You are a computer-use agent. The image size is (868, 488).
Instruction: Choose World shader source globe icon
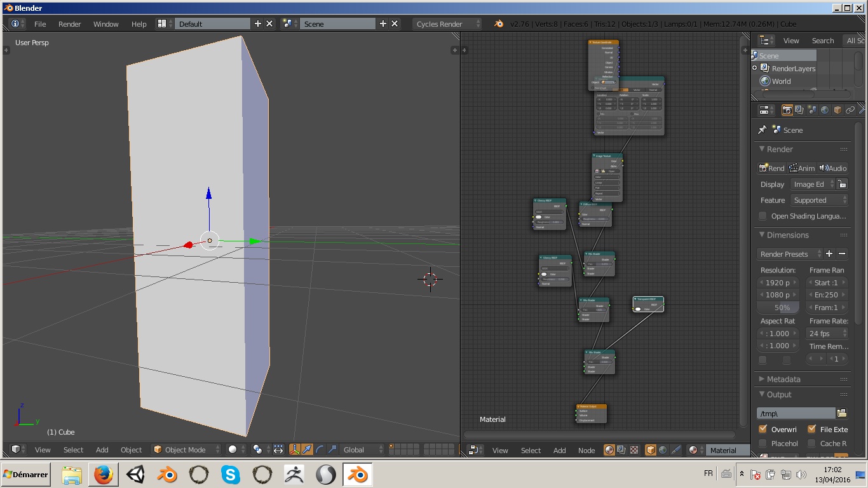663,450
